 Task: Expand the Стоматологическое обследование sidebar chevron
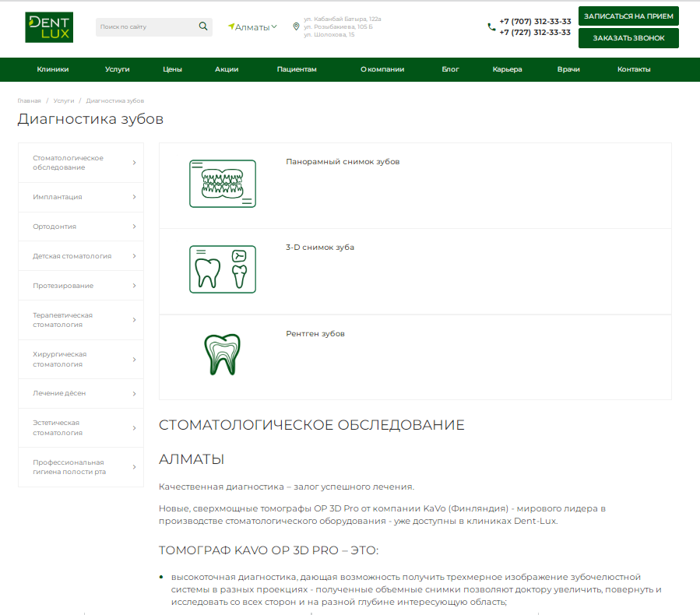[135, 163]
